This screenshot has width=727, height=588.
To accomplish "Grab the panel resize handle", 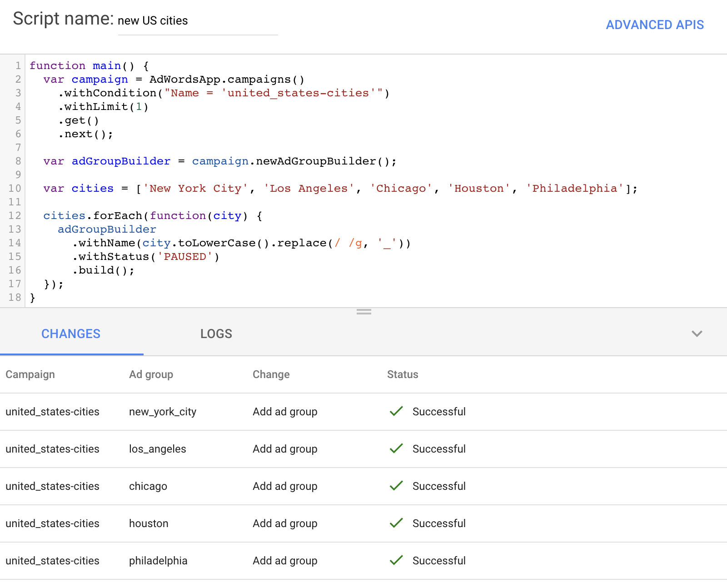I will coord(363,312).
